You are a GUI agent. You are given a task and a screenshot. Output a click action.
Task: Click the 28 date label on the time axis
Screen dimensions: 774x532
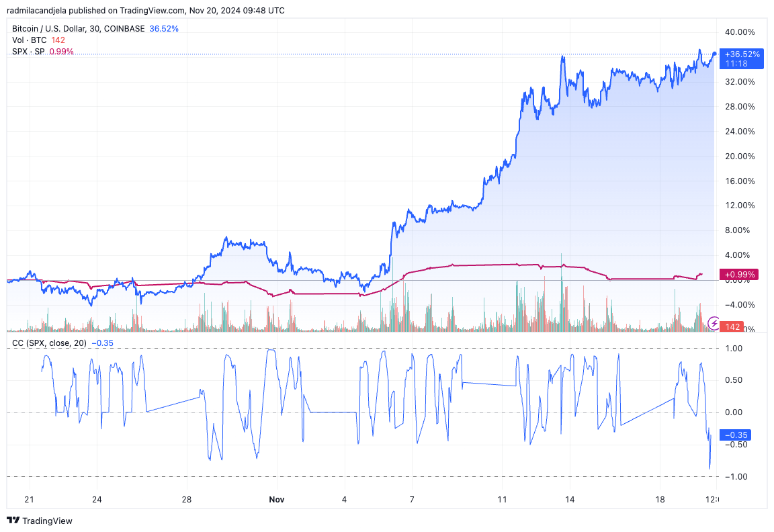point(187,500)
